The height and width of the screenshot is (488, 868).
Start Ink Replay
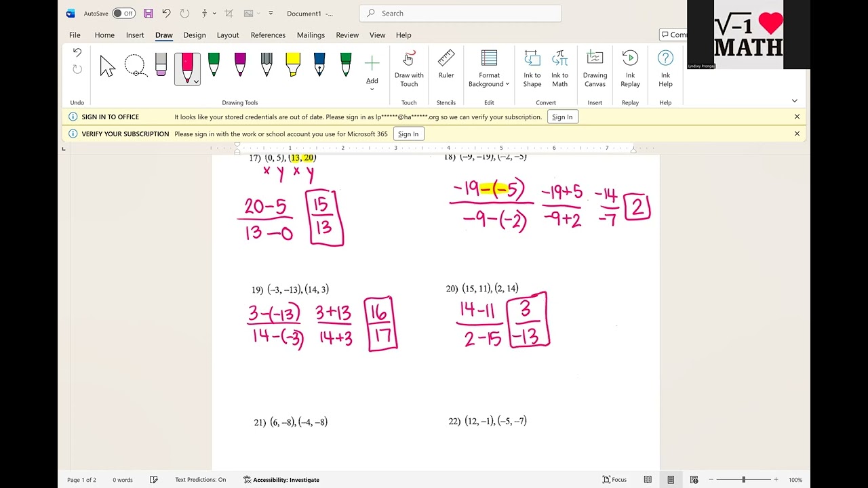630,69
